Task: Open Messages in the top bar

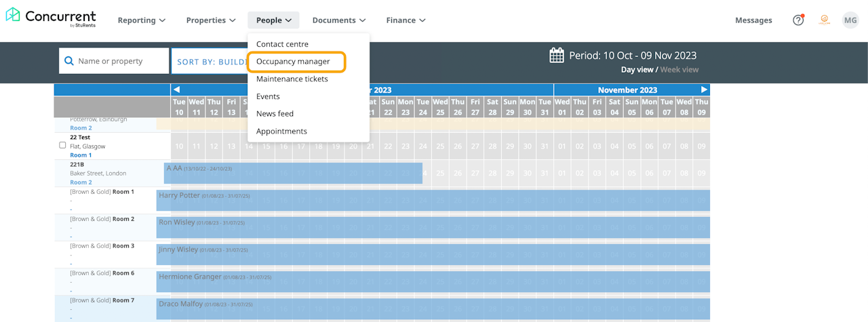Action: (753, 20)
